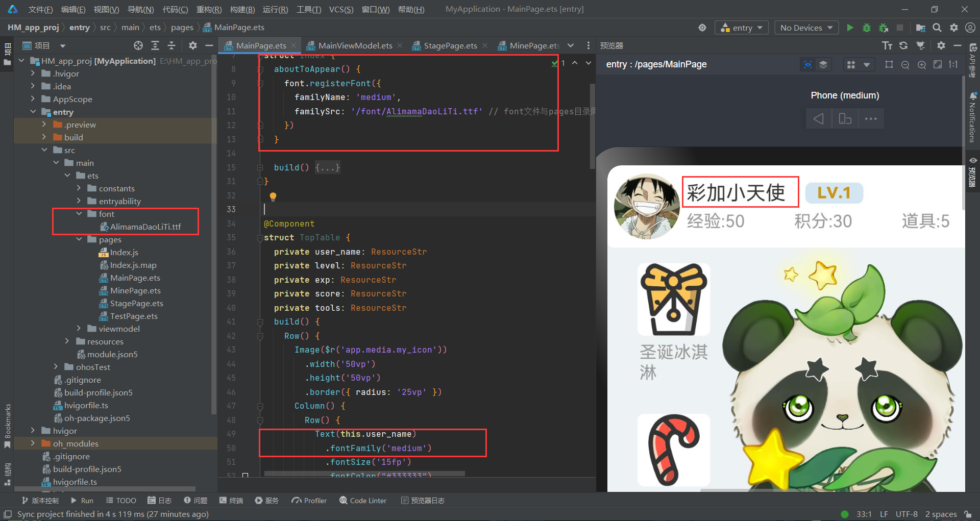Toggle read-only lock in status bar
This screenshot has height=521, width=980.
pyautogui.click(x=968, y=514)
